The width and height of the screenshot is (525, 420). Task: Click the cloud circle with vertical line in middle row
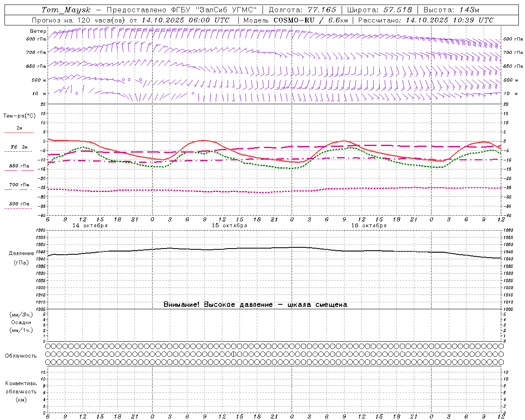[234, 354]
